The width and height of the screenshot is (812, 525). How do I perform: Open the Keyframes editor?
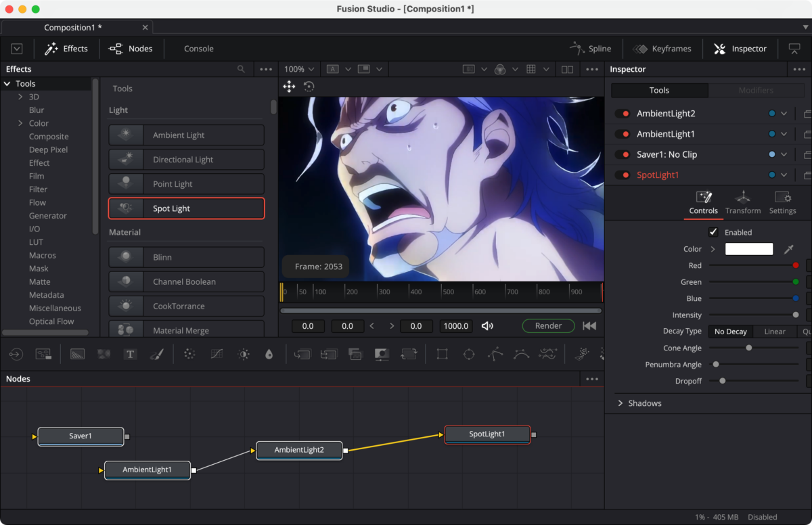click(x=662, y=49)
